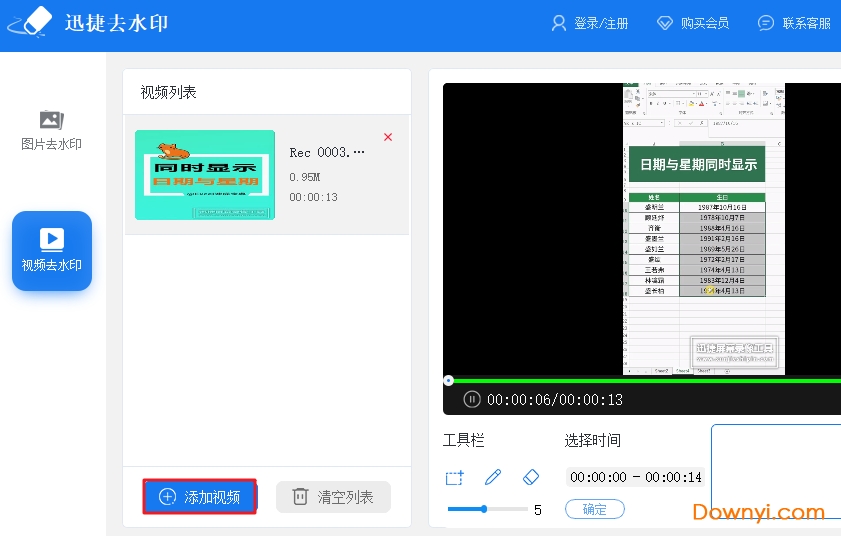Viewport: 841px width, 536px height.
Task: Open 登录/注册 login page
Action: [x=590, y=23]
